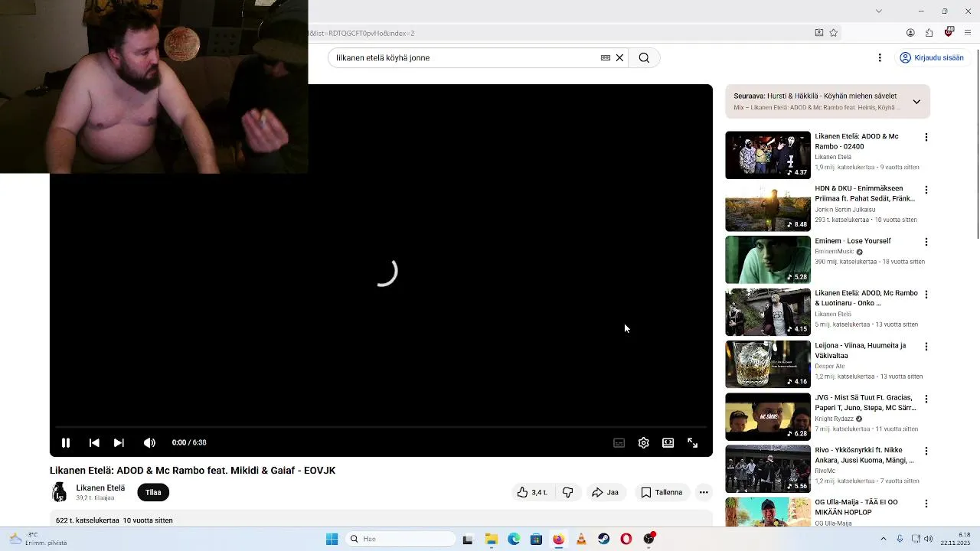980x551 pixels.
Task: Subscribe with the Tilaa button
Action: [x=153, y=492]
